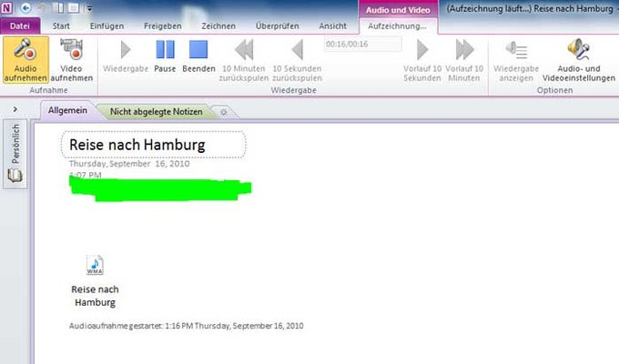Click the 00:16/00:16 time field
The height and width of the screenshot is (364, 619).
[362, 44]
